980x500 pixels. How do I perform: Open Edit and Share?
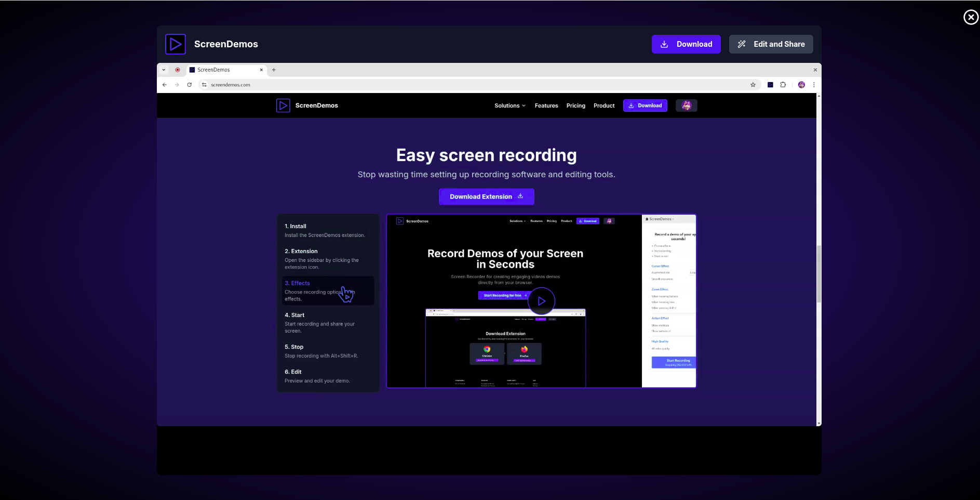point(771,44)
